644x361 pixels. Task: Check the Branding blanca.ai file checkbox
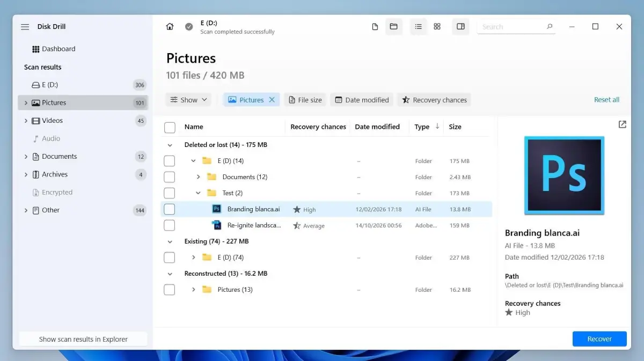tap(170, 209)
